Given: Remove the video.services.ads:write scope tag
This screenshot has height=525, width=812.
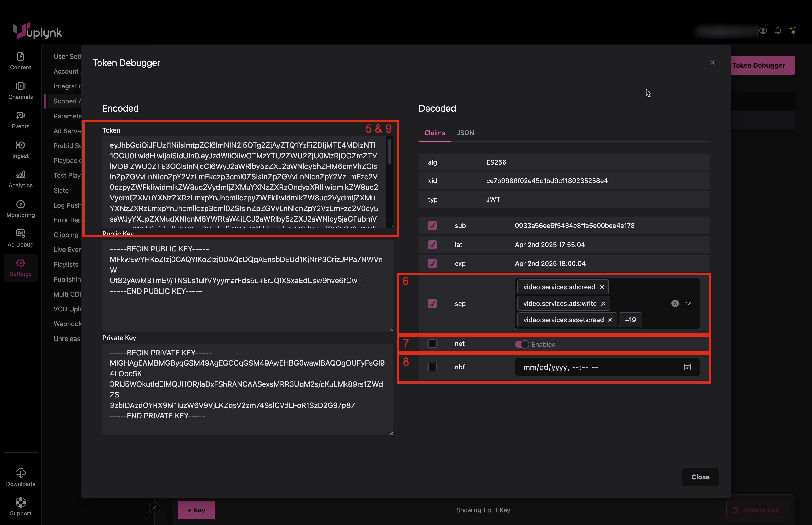Looking at the screenshot, I should [603, 303].
